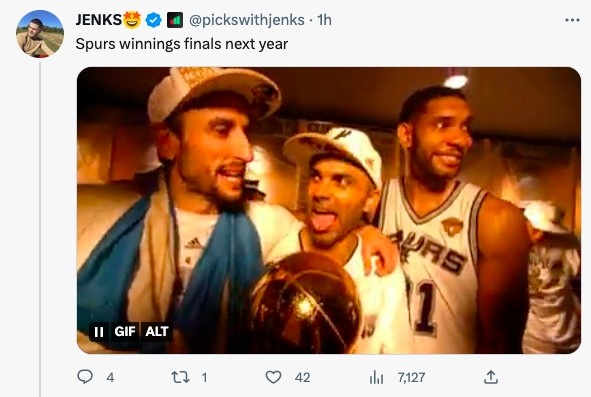Click the 42 likes count

(303, 377)
